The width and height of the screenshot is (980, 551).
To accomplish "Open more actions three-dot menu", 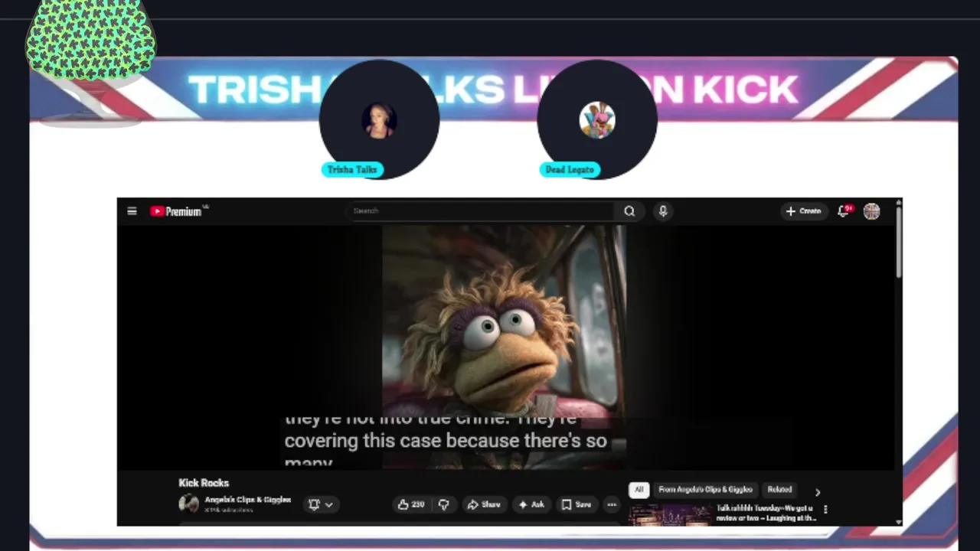I will point(612,504).
